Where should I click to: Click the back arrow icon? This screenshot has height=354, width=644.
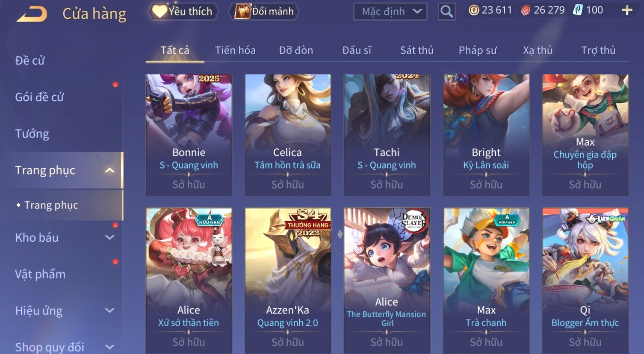(x=32, y=14)
